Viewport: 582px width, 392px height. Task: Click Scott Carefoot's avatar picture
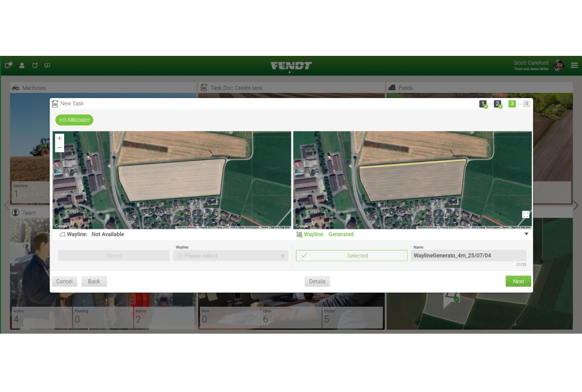(x=558, y=66)
